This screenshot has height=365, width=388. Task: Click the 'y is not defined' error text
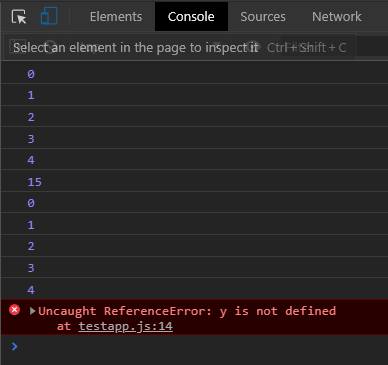tap(278, 311)
